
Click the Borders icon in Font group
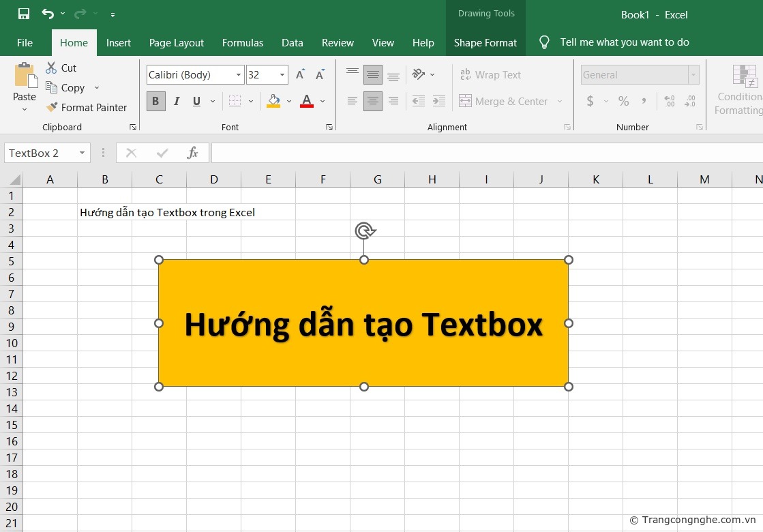235,101
